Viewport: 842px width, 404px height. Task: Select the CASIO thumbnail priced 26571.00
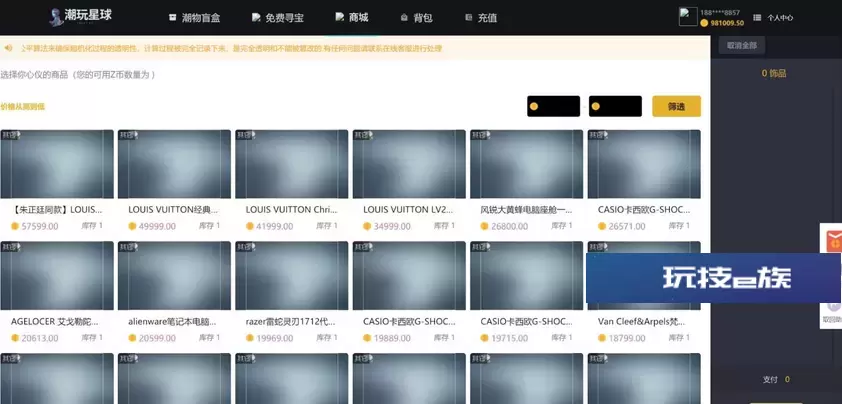tap(644, 164)
